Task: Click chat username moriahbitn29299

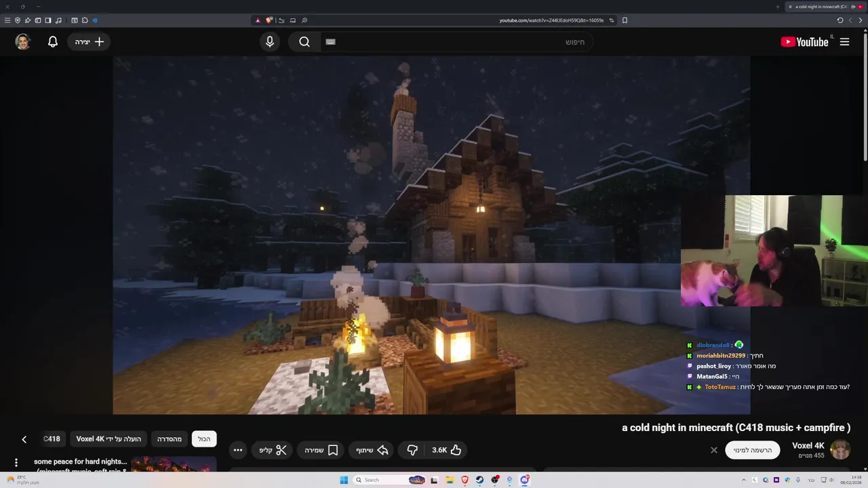Action: pyautogui.click(x=721, y=356)
